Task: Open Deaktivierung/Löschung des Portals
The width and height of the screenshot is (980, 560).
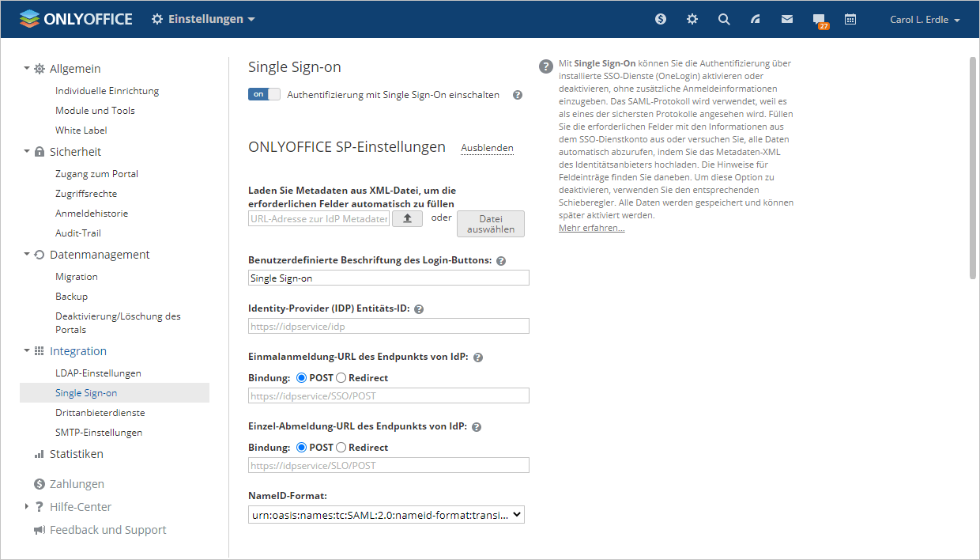Action: click(x=118, y=323)
